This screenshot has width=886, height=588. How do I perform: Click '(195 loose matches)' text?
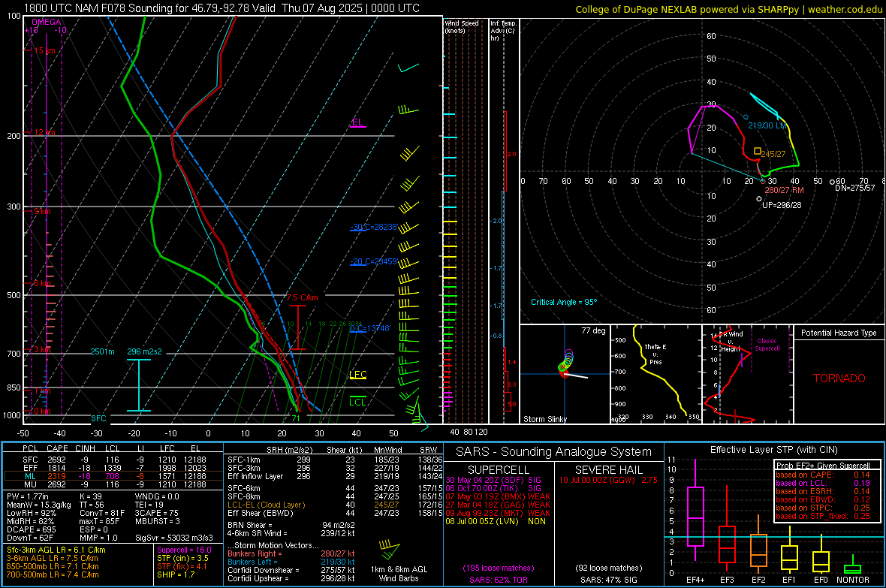click(499, 568)
